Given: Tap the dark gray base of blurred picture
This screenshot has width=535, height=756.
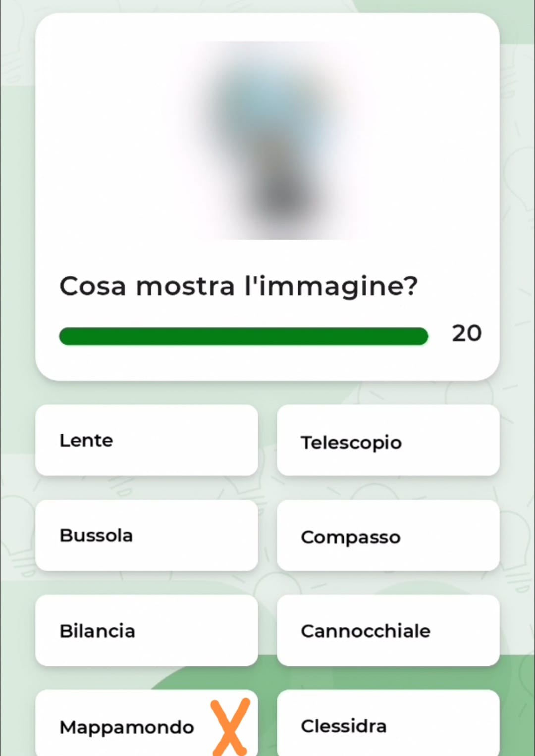Looking at the screenshot, I should (283, 196).
